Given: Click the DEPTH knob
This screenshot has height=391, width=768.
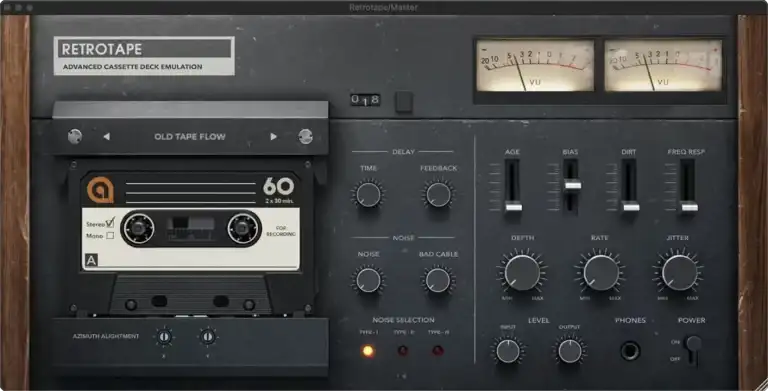Looking at the screenshot, I should [x=522, y=273].
